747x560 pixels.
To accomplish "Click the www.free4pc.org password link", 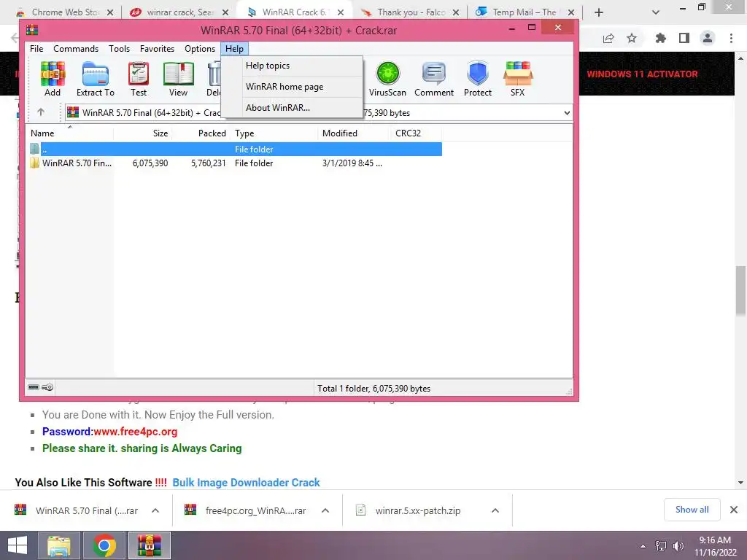I will point(135,432).
